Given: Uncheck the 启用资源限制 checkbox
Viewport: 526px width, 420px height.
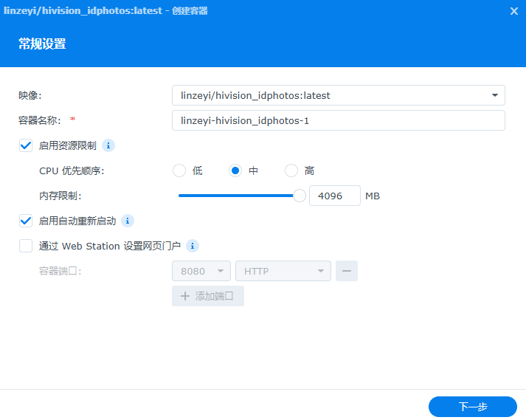Looking at the screenshot, I should (26, 145).
